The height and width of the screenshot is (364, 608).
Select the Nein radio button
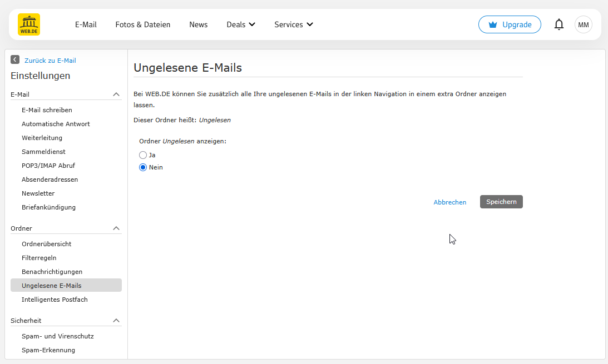(143, 167)
